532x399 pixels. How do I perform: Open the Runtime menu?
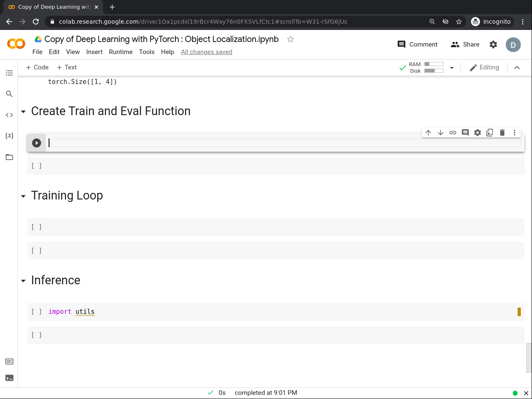point(121,52)
